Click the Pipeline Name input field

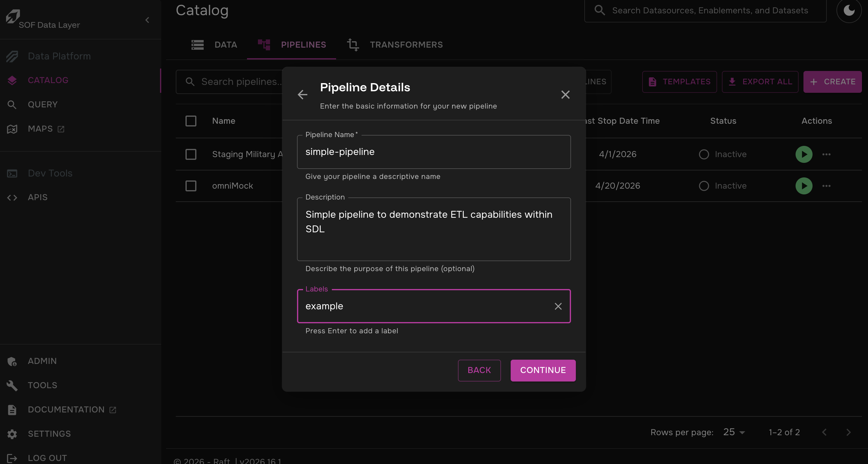[x=434, y=152]
